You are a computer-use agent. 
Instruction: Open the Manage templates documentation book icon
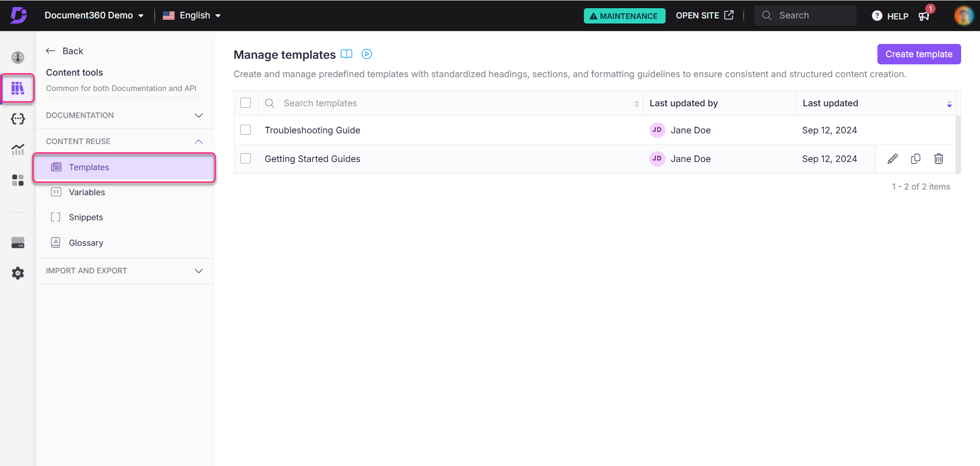[x=347, y=54]
